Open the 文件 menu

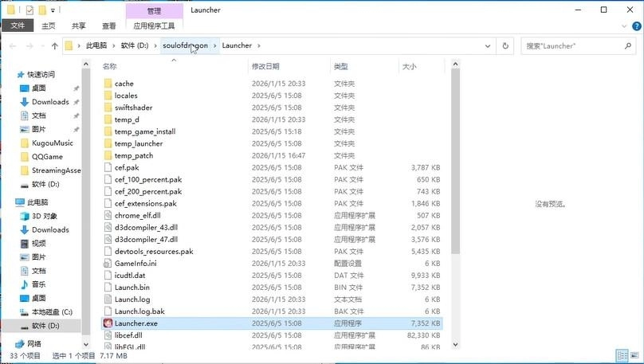(18, 25)
